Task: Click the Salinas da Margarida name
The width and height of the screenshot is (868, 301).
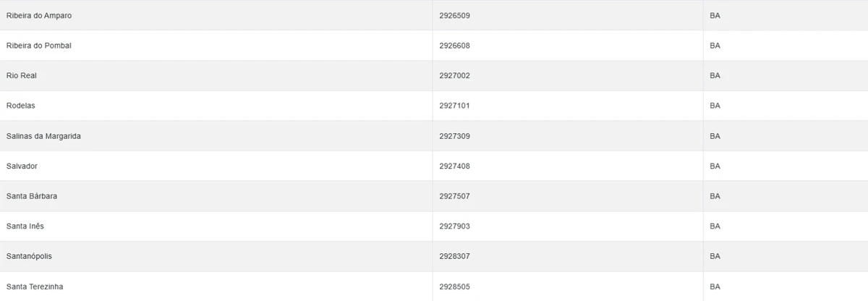Action: click(43, 136)
